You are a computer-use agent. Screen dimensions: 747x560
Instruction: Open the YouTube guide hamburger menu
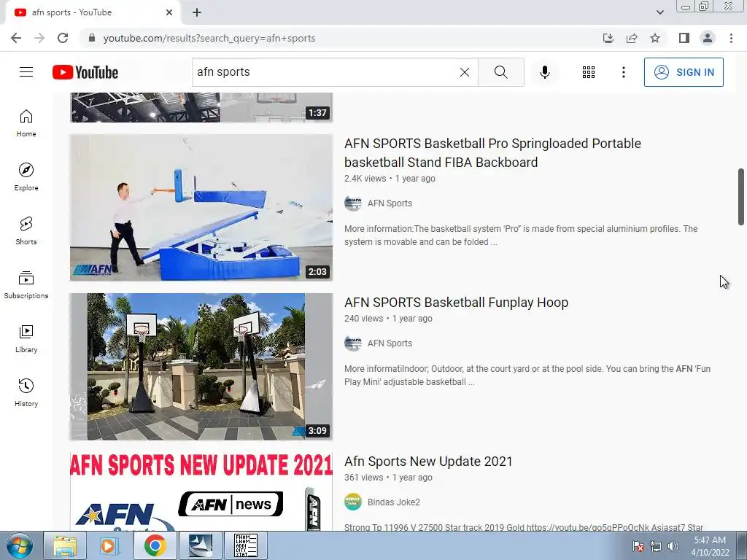(26, 72)
